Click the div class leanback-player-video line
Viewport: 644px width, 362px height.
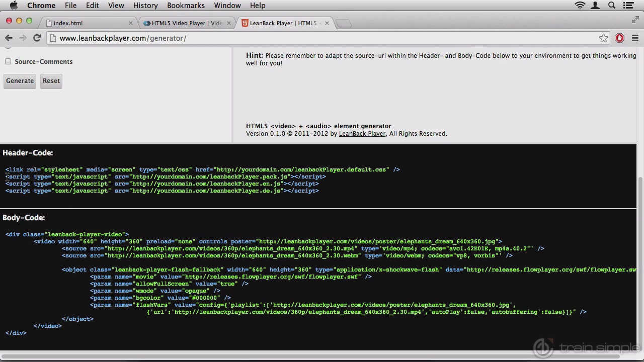pos(67,234)
